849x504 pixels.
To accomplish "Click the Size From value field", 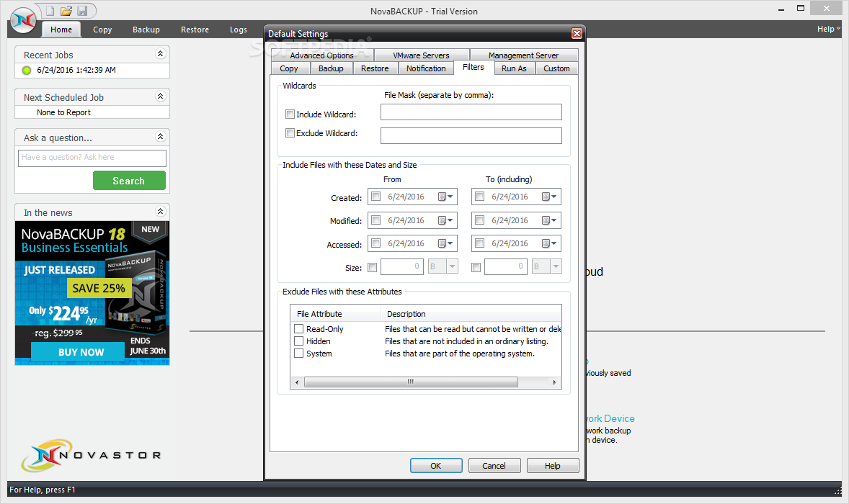I will coord(401,266).
